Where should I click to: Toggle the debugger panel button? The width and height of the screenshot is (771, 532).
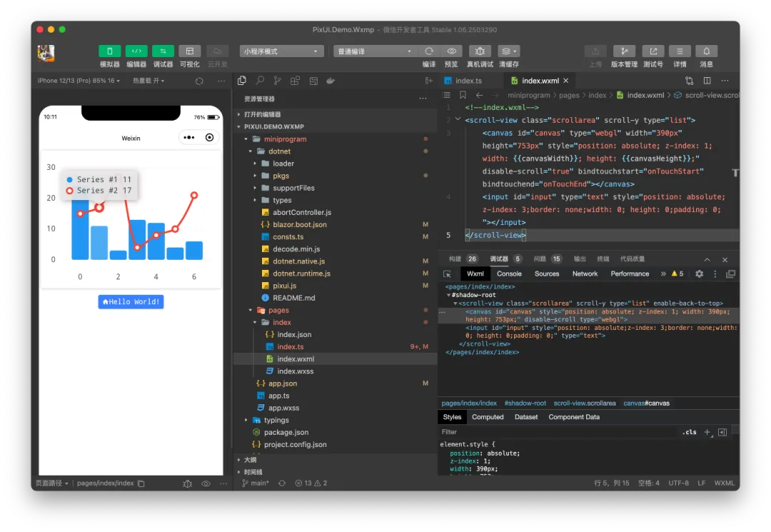coord(163,51)
